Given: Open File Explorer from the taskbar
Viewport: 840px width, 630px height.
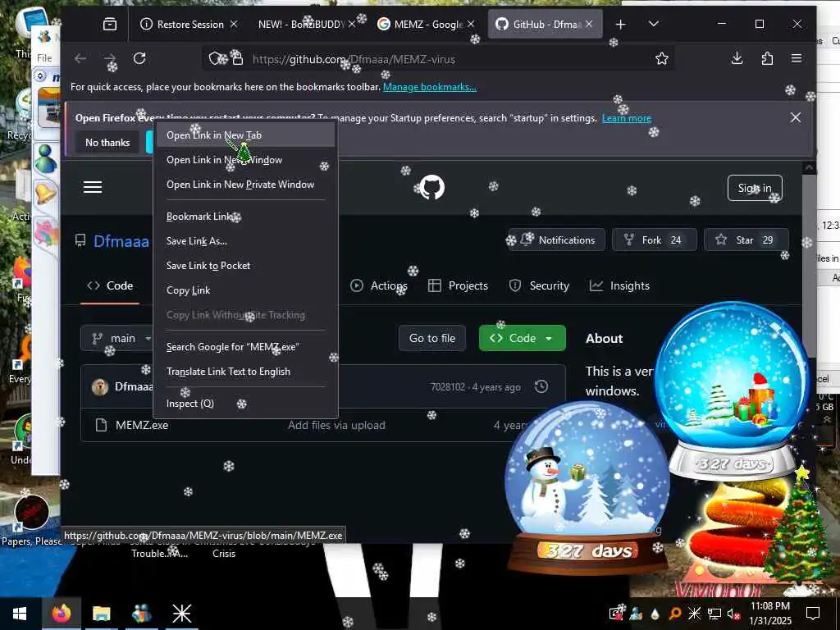Looking at the screenshot, I should pos(101,614).
